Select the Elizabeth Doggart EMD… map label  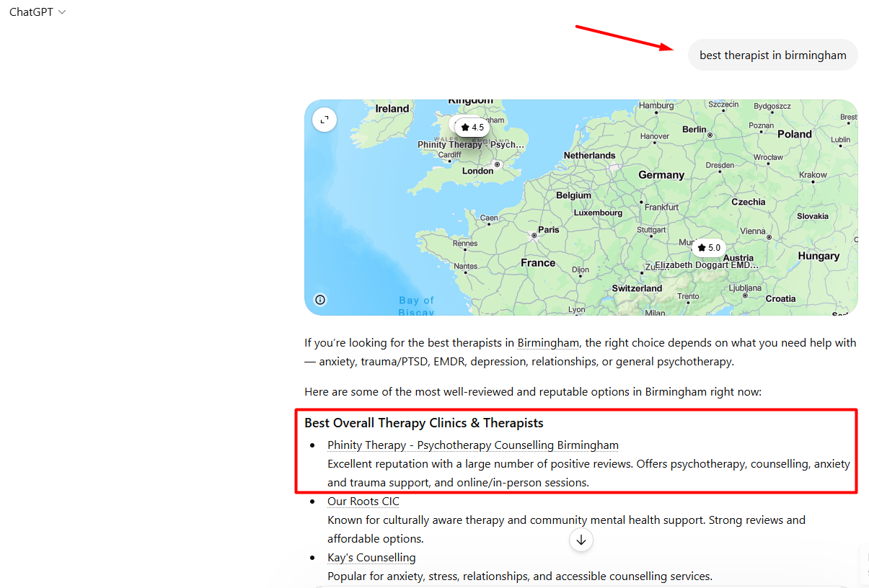coord(707,265)
